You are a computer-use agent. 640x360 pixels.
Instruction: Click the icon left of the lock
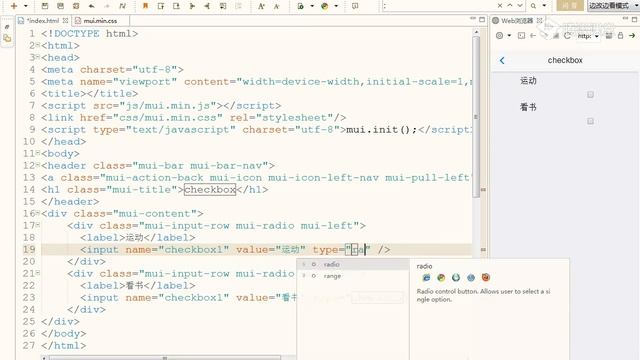click(x=609, y=36)
